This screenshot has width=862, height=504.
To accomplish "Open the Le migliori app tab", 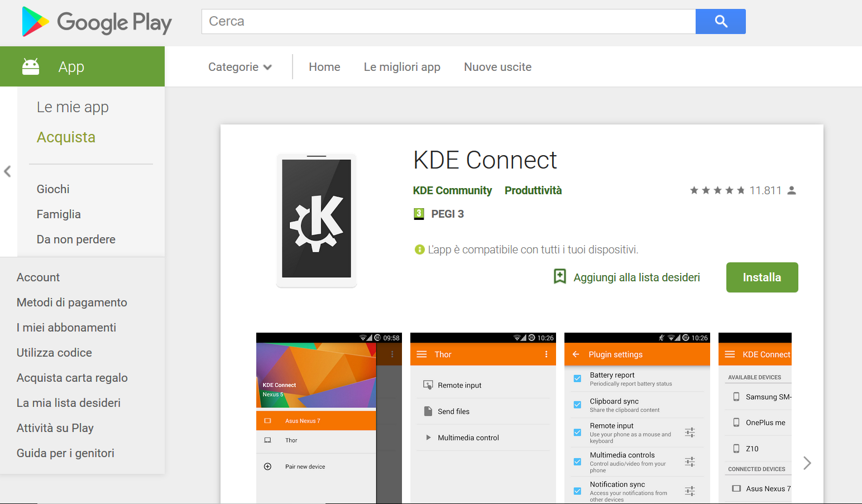I will (x=402, y=67).
